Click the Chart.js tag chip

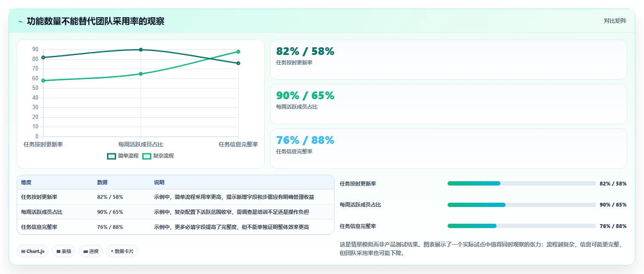33,251
